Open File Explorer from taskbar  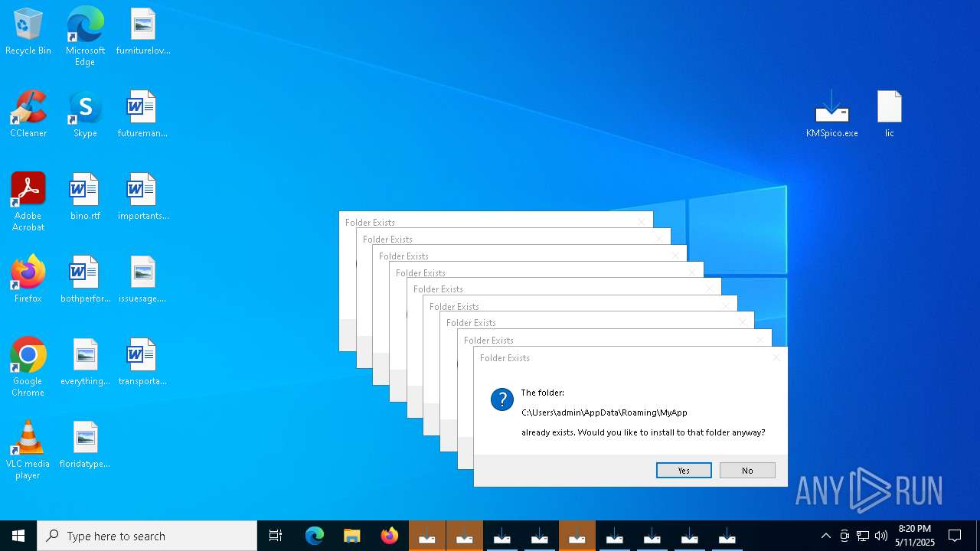coord(351,536)
